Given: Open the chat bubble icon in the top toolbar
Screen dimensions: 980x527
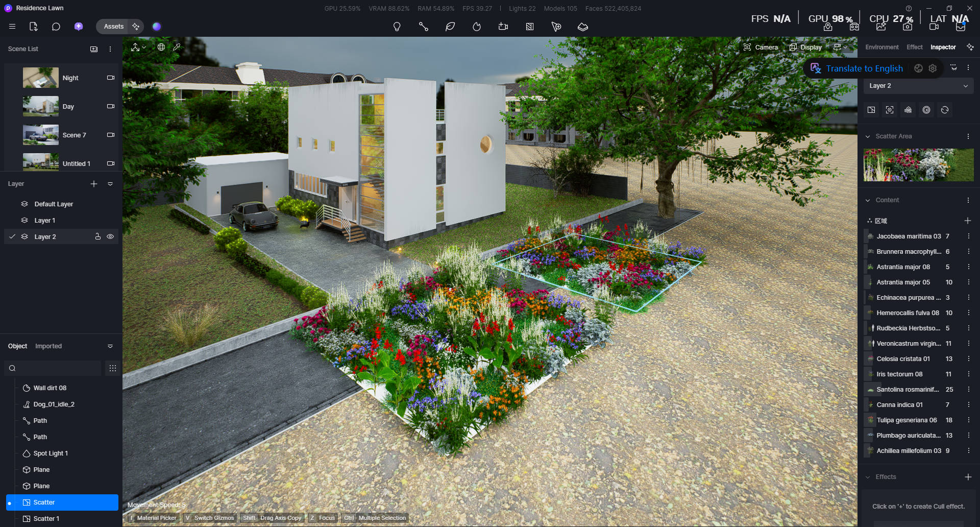Looking at the screenshot, I should coord(56,27).
